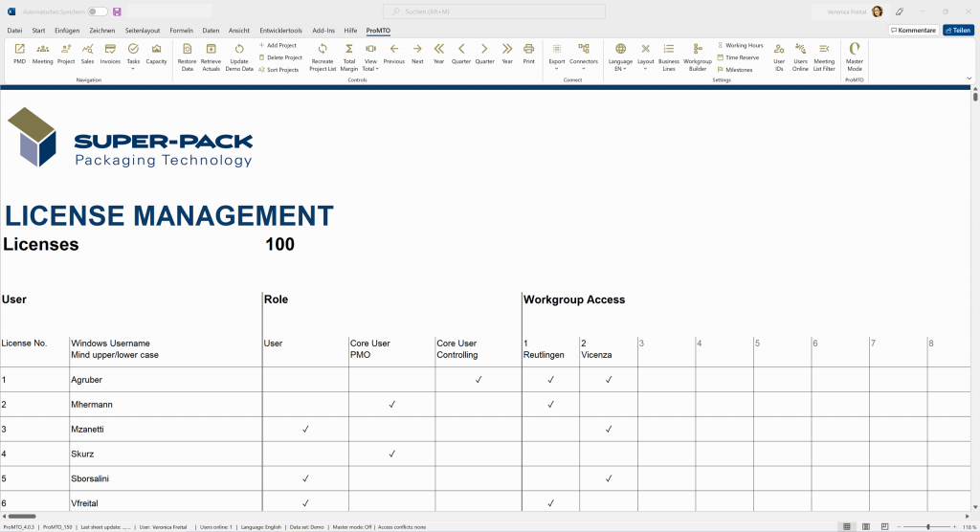This screenshot has width=980, height=532.
Task: Expand the Export dropdown
Action: click(x=557, y=55)
